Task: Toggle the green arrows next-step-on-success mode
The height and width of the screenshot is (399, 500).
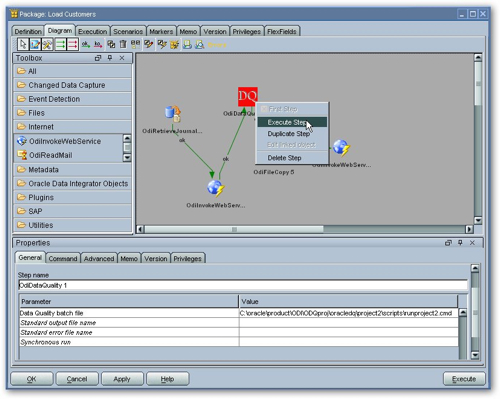Action: click(x=60, y=44)
